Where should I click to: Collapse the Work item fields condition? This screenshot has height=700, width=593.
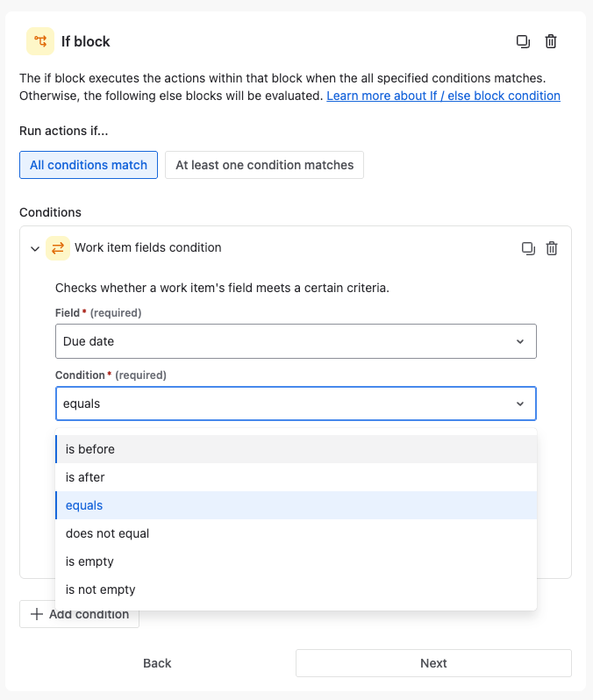tap(35, 249)
